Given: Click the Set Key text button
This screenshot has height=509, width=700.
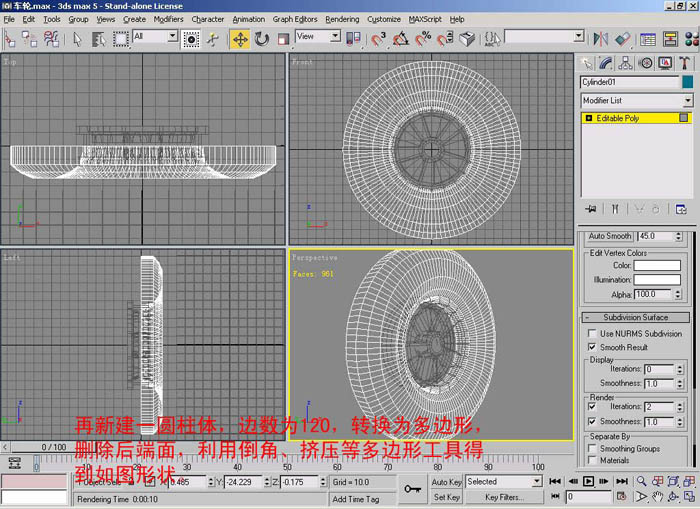Looking at the screenshot, I should coord(446,497).
